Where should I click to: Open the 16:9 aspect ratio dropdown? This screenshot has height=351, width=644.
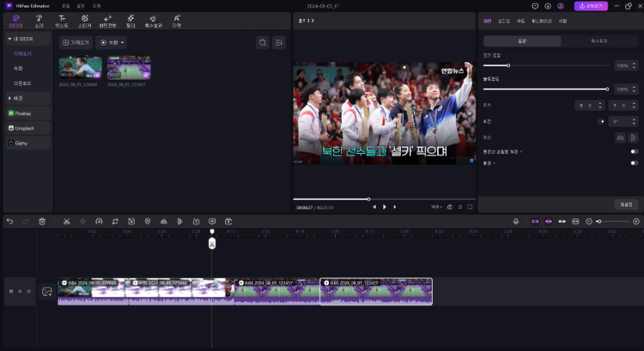[x=435, y=206]
